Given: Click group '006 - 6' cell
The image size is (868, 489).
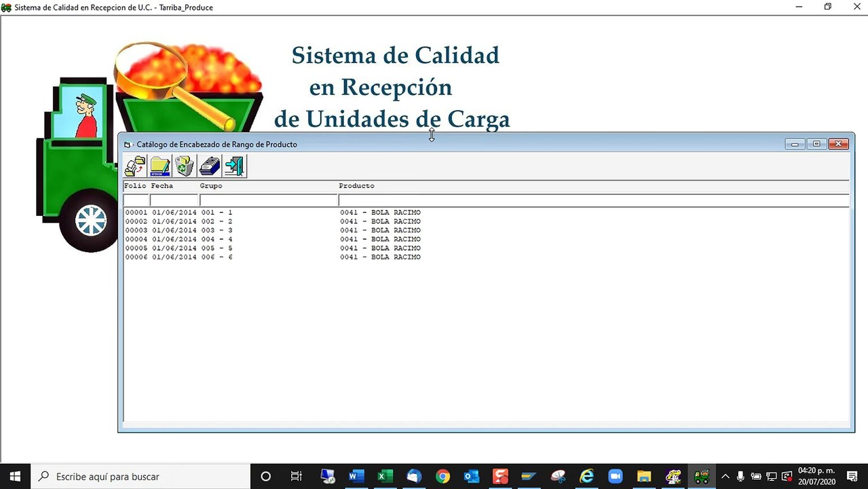Looking at the screenshot, I should tap(217, 257).
